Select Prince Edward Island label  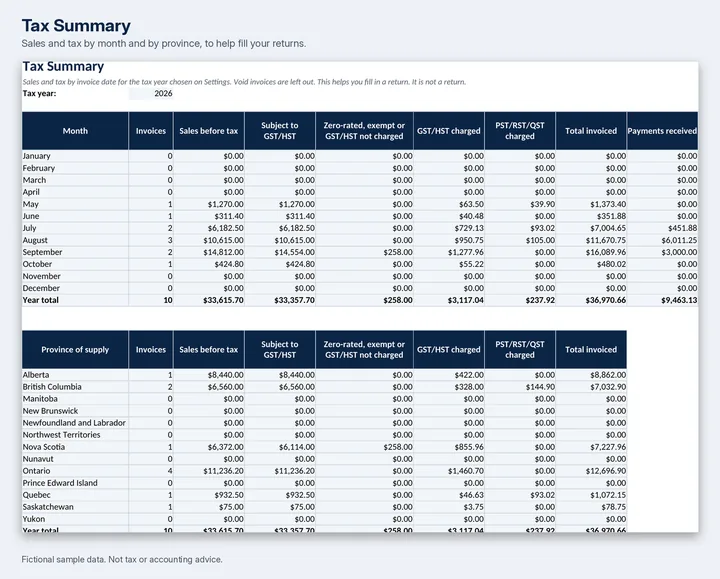(x=60, y=483)
